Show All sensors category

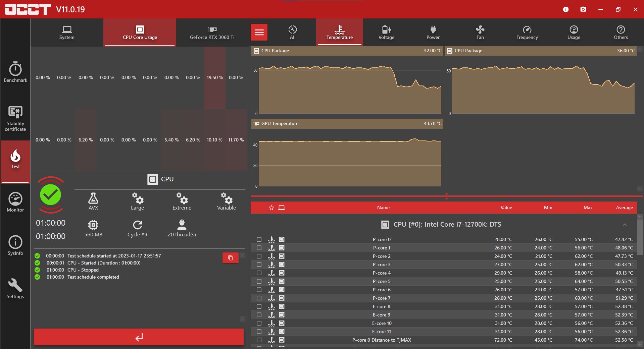pos(293,33)
